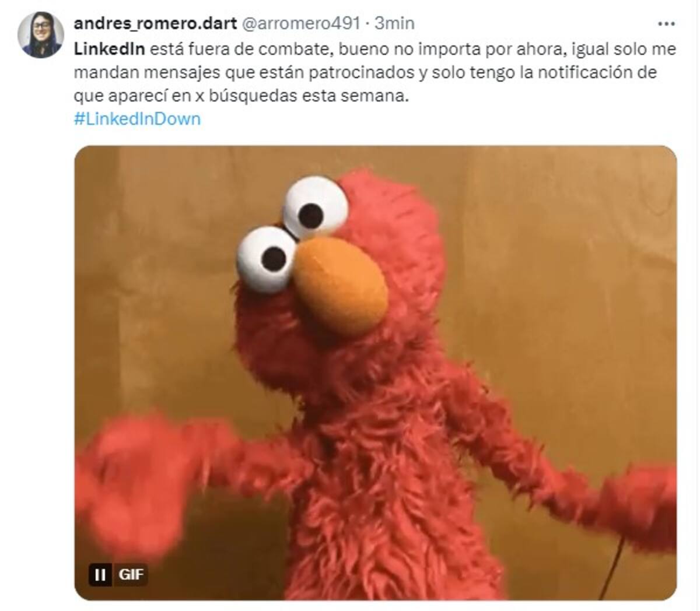This screenshot has height=611, width=700.
Task: Click the tweet line starting 'mandan mensajes'
Action: click(x=365, y=73)
